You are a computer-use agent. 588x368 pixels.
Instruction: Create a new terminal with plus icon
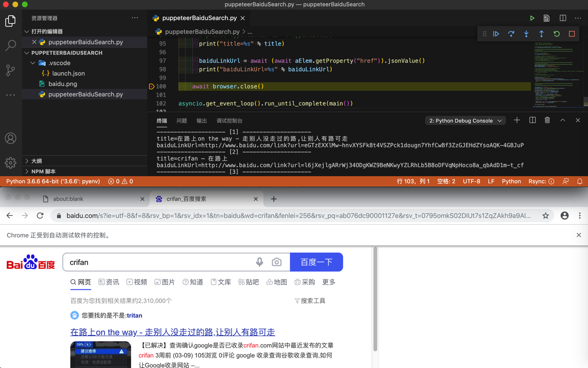(x=517, y=121)
